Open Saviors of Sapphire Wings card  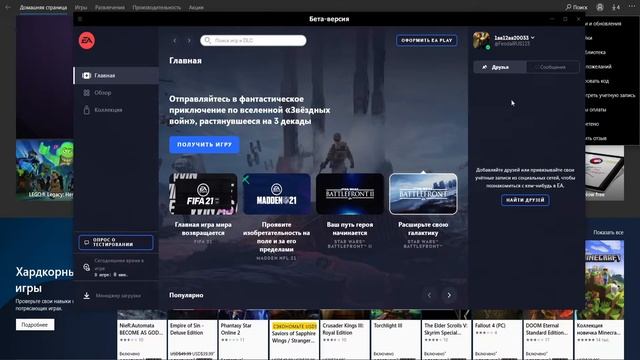[294, 335]
